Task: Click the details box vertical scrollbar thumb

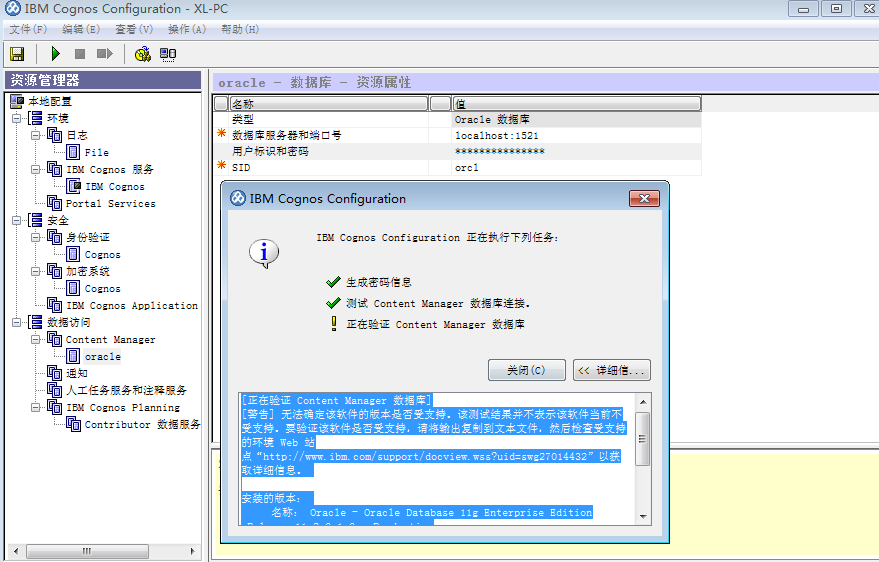Action: click(x=643, y=439)
